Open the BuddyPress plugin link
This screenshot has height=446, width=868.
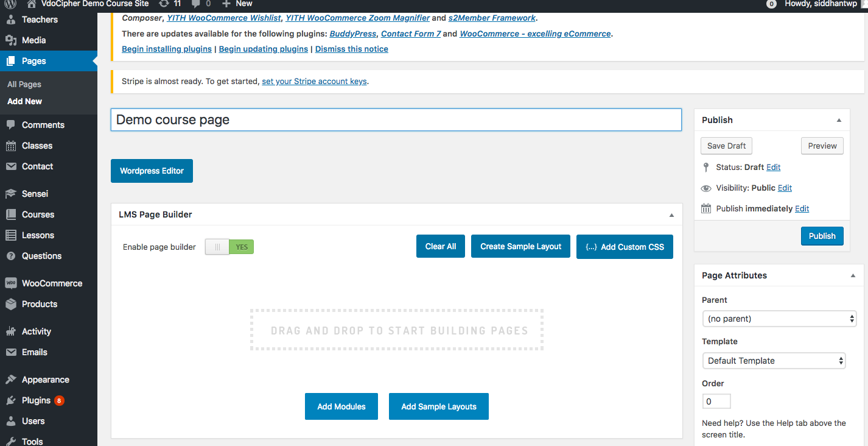pos(353,34)
